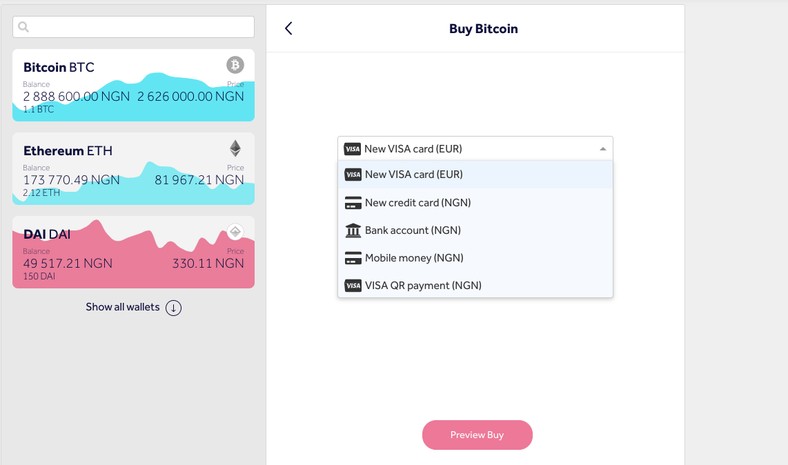Collapse the payment method dropdown arrow

[x=602, y=149]
